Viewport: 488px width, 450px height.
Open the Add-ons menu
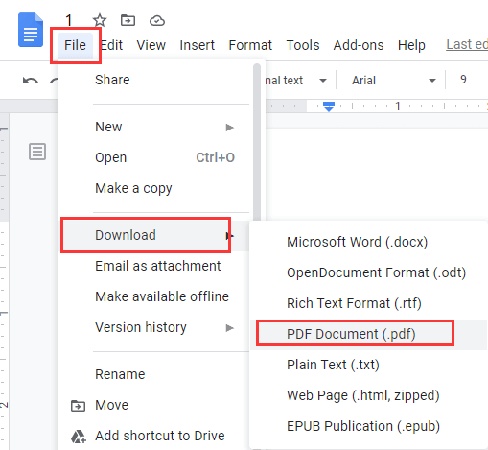click(x=358, y=45)
